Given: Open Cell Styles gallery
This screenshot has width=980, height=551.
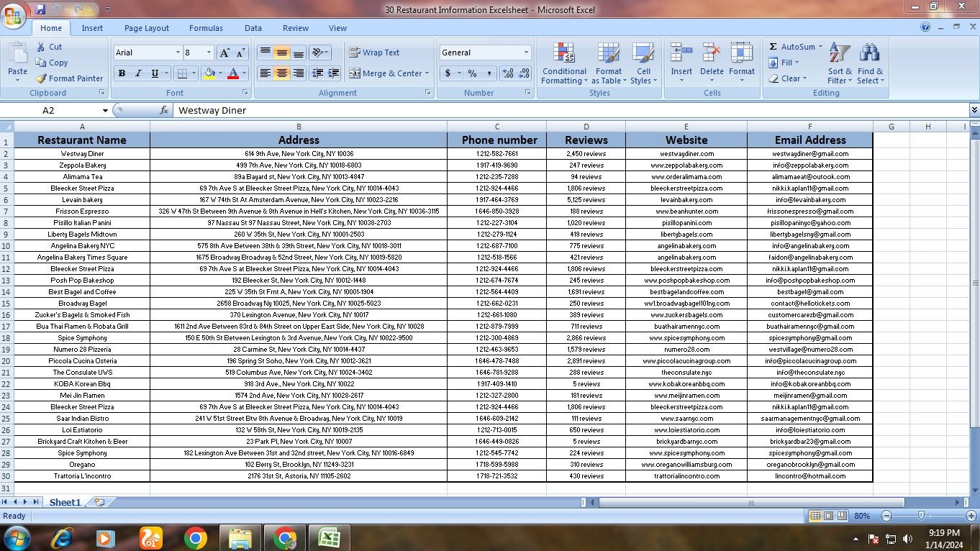Looking at the screenshot, I should (x=643, y=63).
